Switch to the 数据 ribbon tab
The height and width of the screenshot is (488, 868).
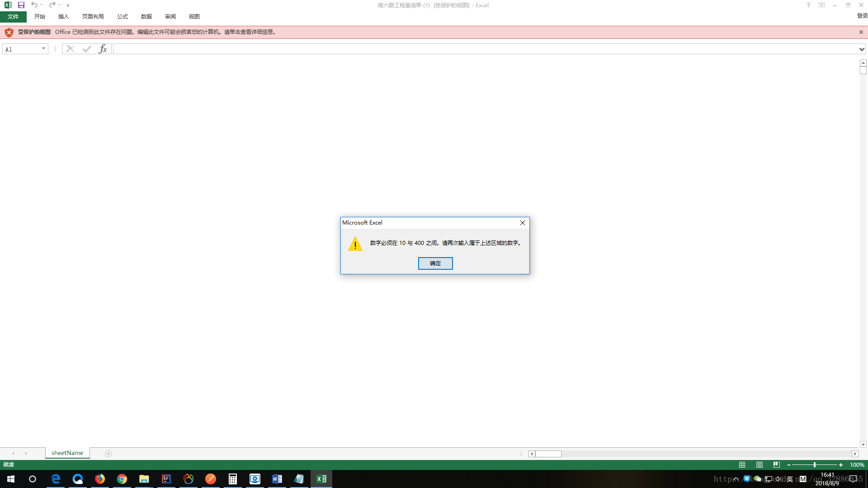tap(146, 17)
